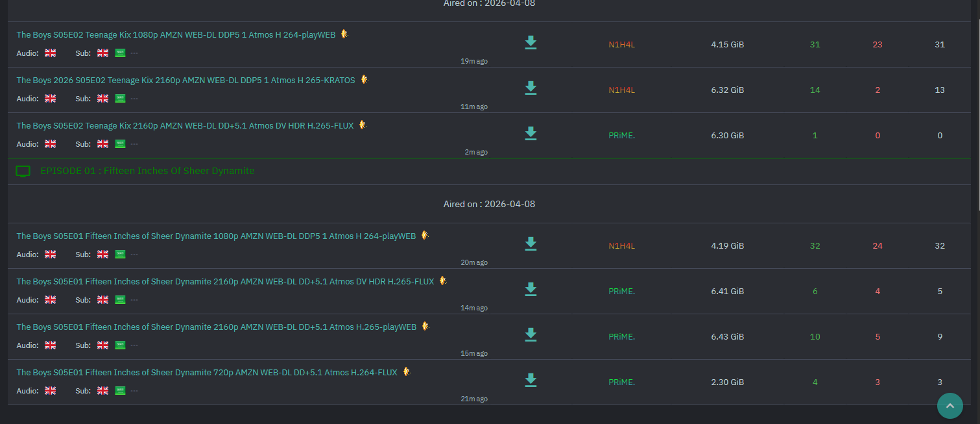This screenshot has width=980, height=424.
Task: Open uploader N1H4L on the 4.19 GiB row
Action: [621, 246]
